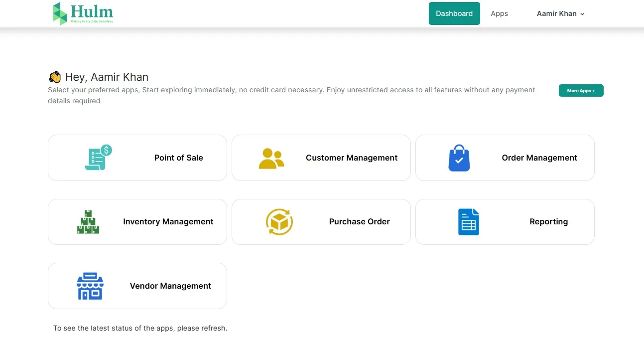Click the Inventory Management stacked boxes icon

coord(88,222)
